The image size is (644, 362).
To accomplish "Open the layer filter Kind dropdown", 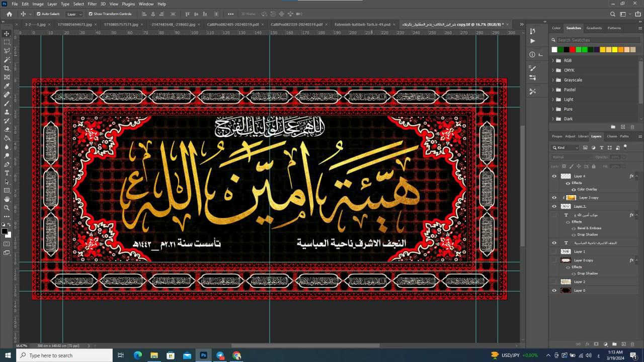I will [566, 148].
